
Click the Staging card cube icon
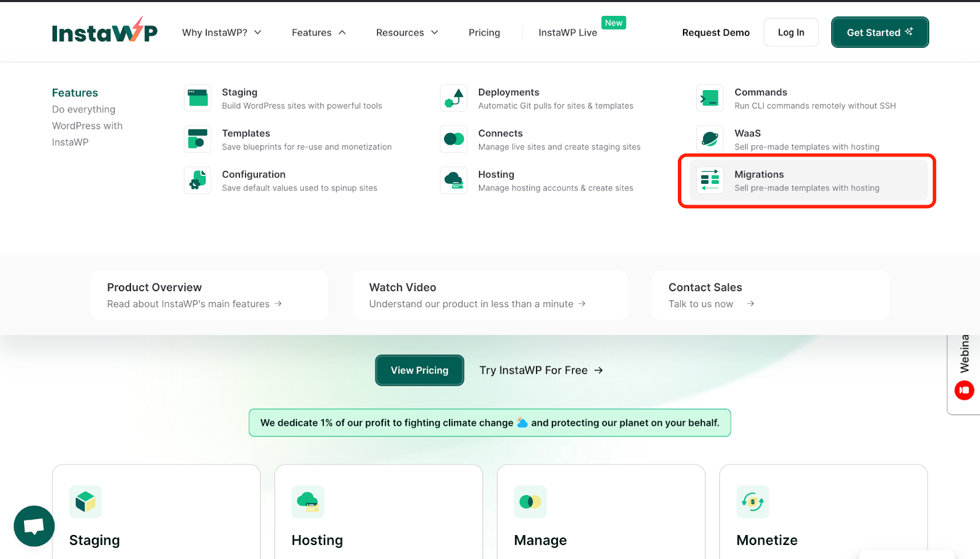click(86, 502)
